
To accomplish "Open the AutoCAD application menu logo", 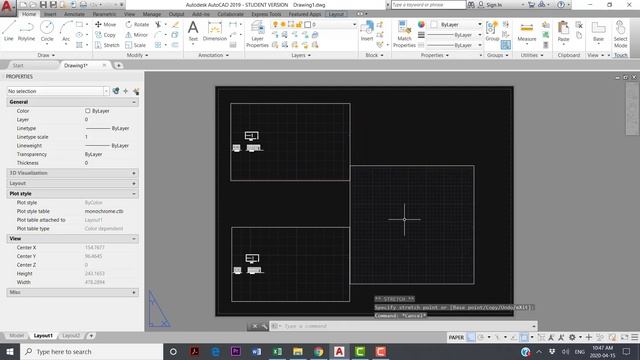I will 7,7.
